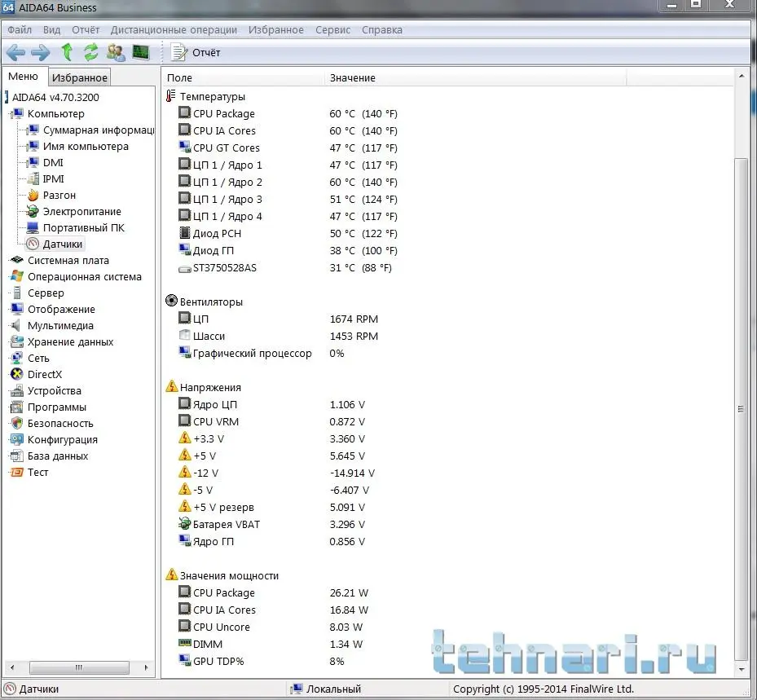The width and height of the screenshot is (757, 700).
Task: Switch to the Меню tab
Action: coord(23,77)
